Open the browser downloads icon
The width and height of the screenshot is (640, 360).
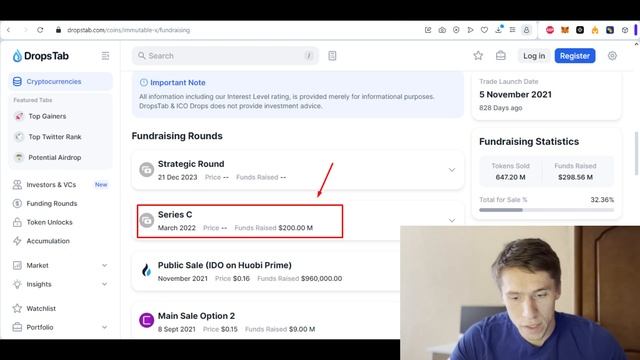point(498,29)
